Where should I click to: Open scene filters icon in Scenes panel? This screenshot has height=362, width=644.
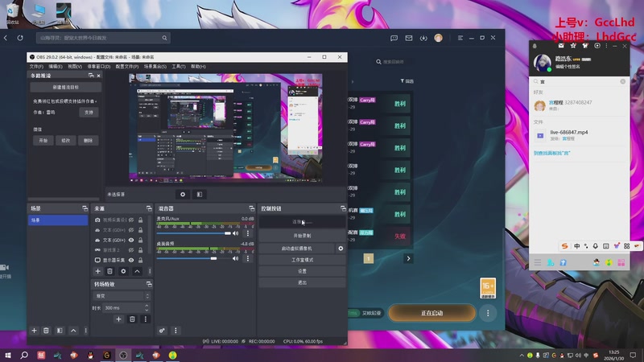pyautogui.click(x=60, y=331)
